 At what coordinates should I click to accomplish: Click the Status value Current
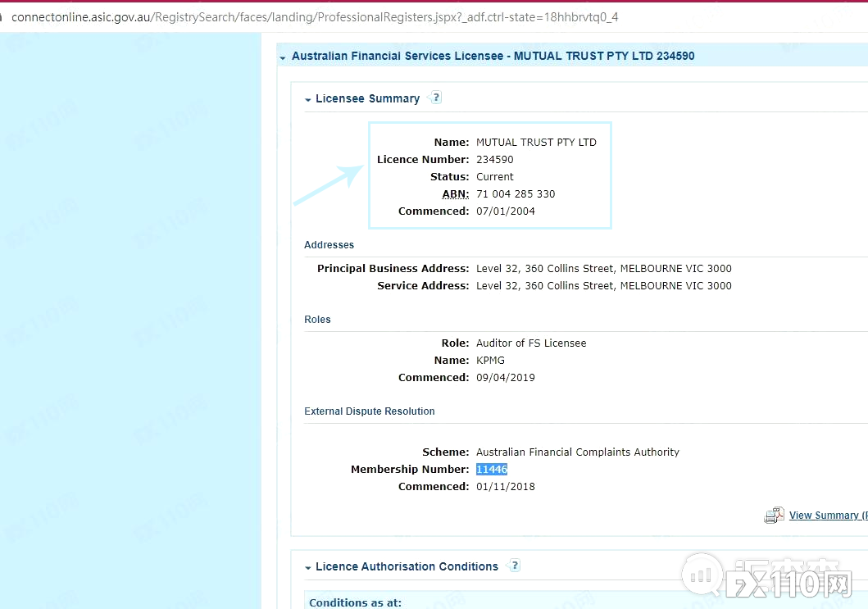click(495, 177)
